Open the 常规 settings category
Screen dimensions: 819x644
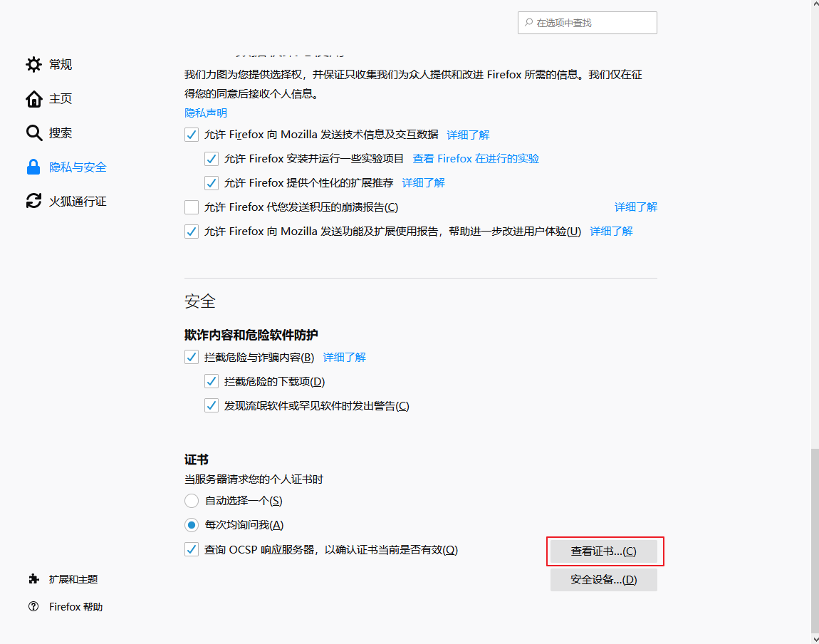60,65
